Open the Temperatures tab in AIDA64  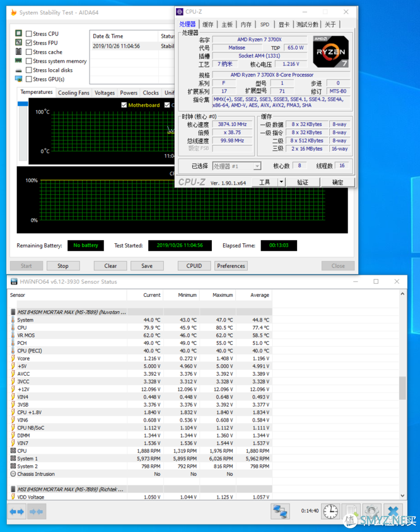point(36,93)
